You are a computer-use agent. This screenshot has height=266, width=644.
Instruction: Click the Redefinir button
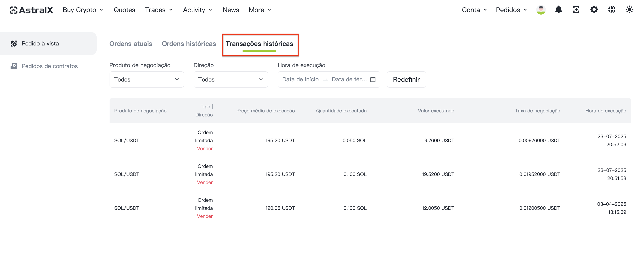[406, 79]
